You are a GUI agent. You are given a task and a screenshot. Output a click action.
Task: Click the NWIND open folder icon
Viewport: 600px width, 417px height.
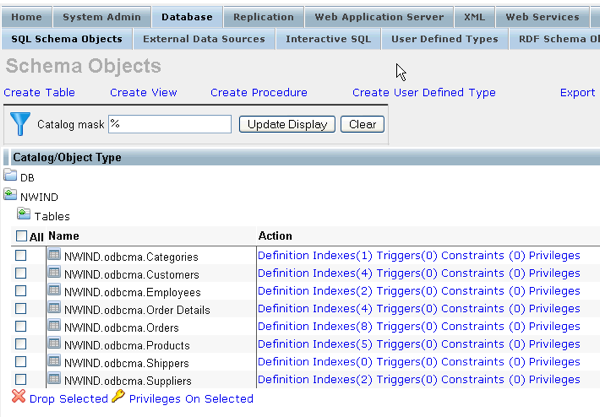click(x=10, y=196)
